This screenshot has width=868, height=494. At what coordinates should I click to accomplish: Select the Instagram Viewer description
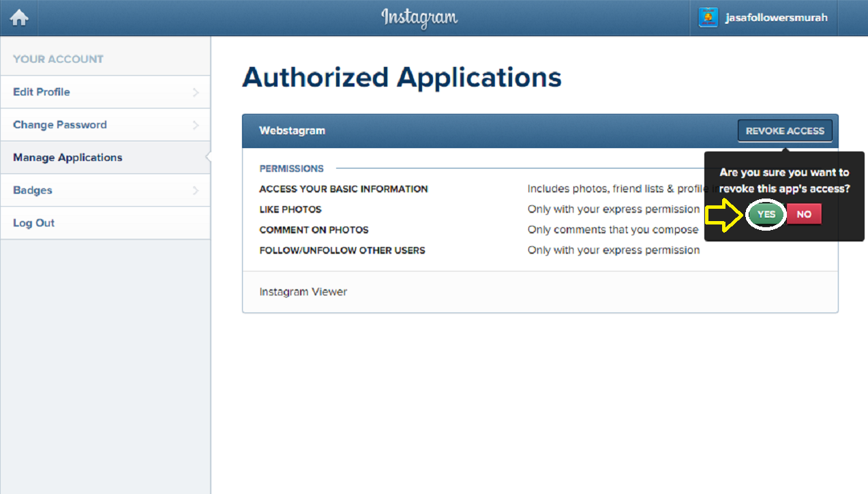[x=303, y=292]
